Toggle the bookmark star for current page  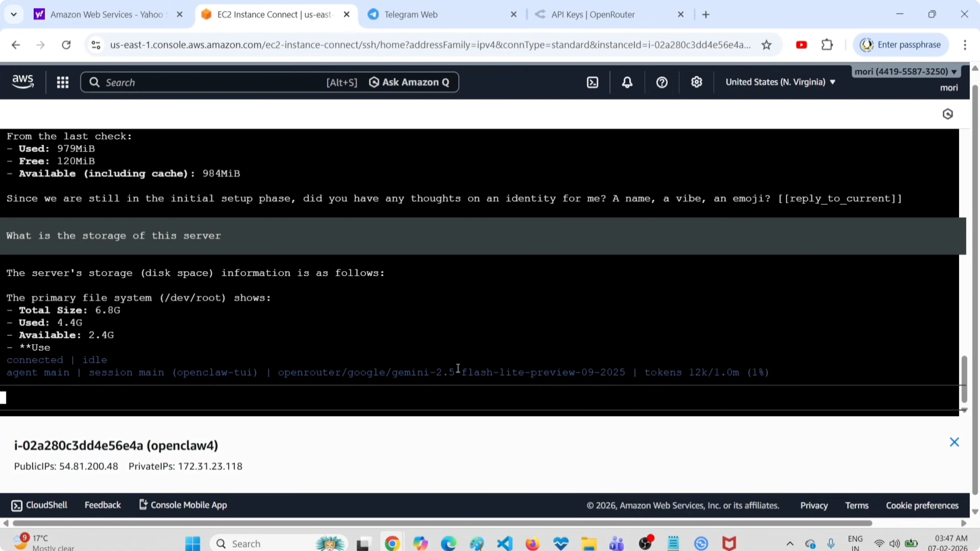pos(767,44)
